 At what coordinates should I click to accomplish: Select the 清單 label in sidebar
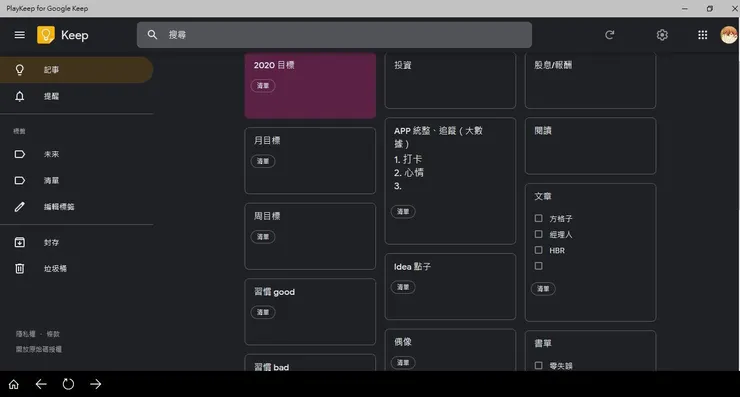pos(76,181)
